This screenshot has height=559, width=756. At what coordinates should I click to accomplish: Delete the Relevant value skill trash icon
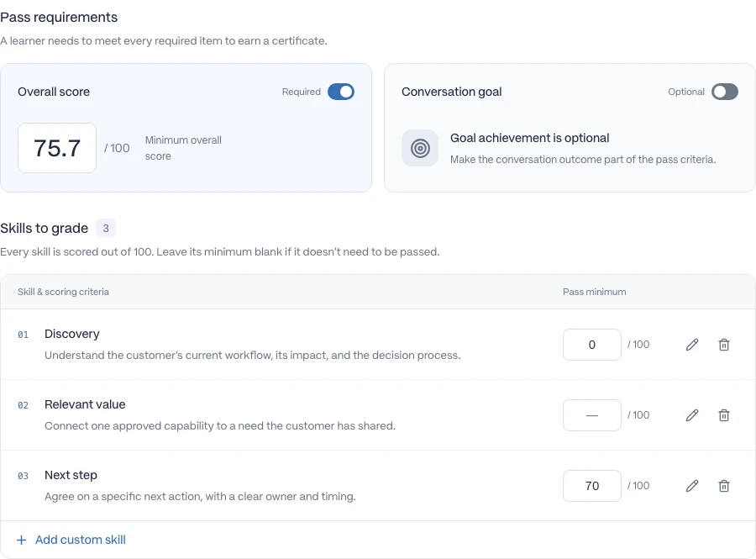click(724, 414)
